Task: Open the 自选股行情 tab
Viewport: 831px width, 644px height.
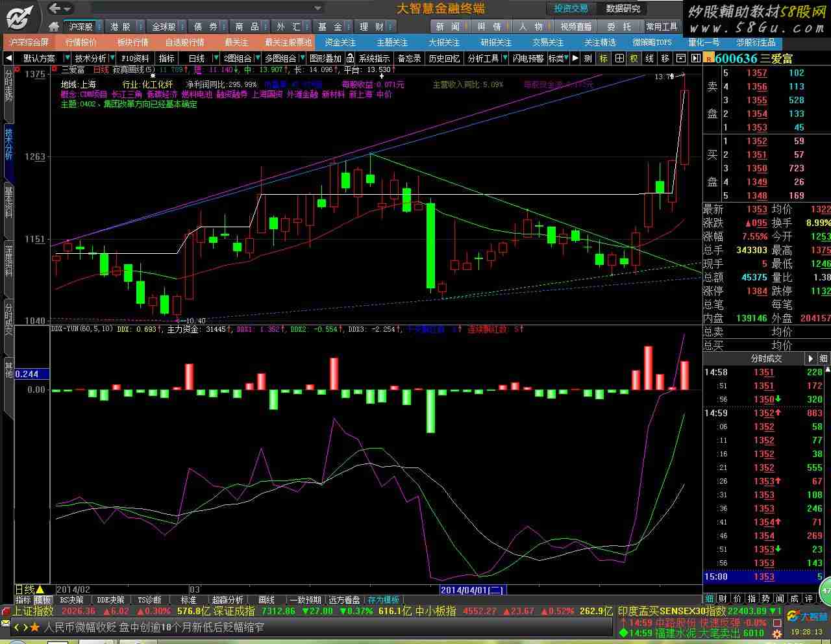Action: point(184,42)
